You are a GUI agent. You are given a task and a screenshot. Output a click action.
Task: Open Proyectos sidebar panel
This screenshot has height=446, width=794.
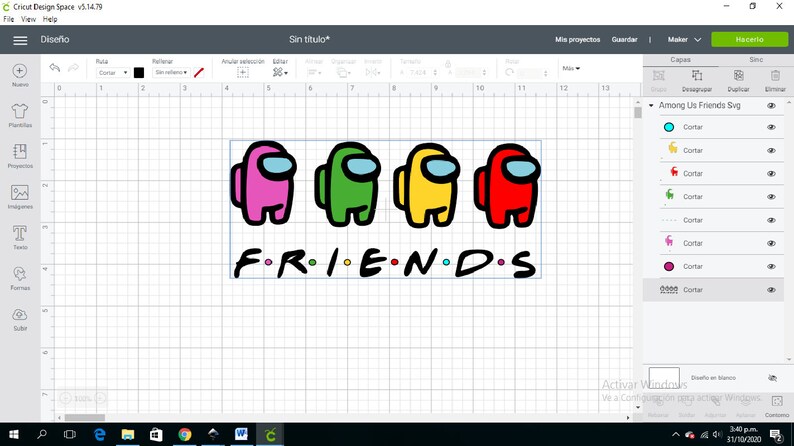[x=20, y=156]
